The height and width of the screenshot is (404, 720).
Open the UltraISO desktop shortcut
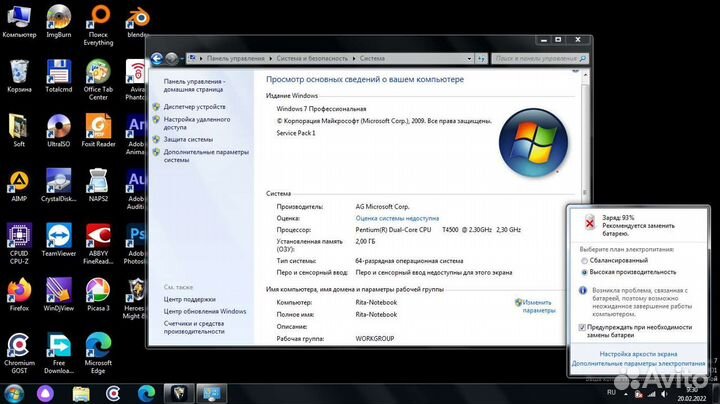(x=59, y=128)
